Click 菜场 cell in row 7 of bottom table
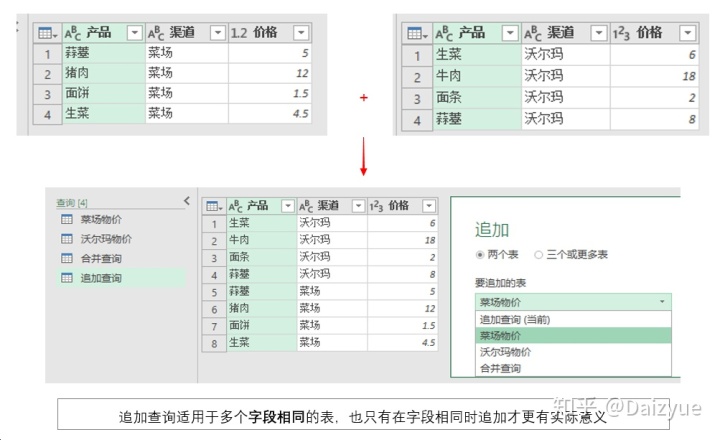Image resolution: width=720 pixels, height=440 pixels. (332, 326)
